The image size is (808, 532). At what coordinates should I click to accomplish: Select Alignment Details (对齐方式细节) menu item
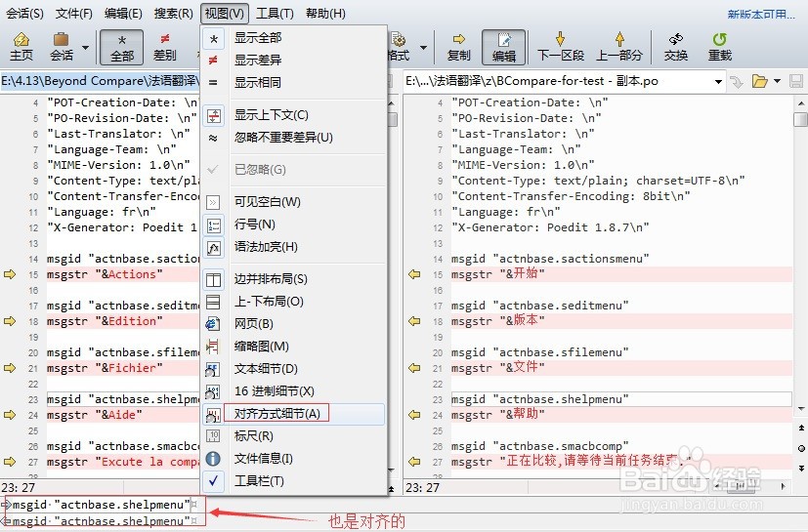294,414
